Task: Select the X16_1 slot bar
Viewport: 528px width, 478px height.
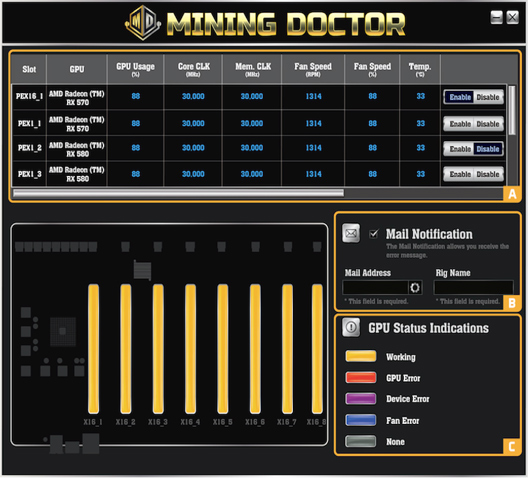Action: tap(93, 349)
